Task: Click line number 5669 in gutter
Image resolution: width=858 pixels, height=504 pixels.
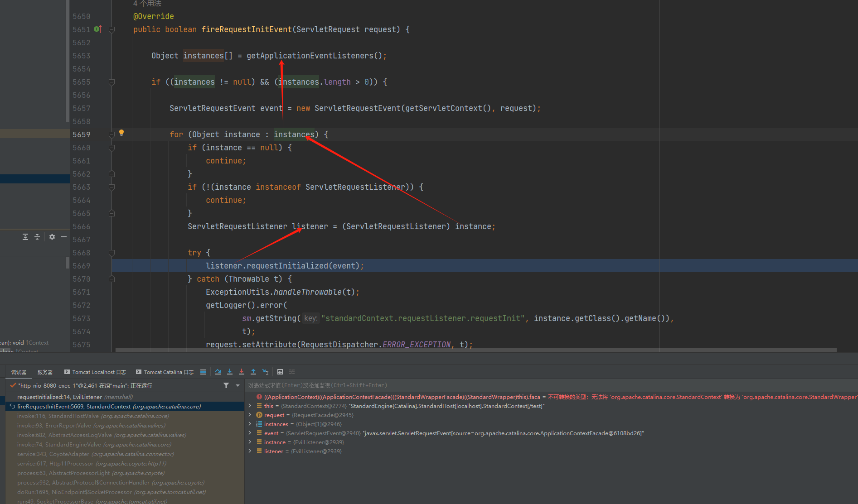Action: (x=82, y=266)
